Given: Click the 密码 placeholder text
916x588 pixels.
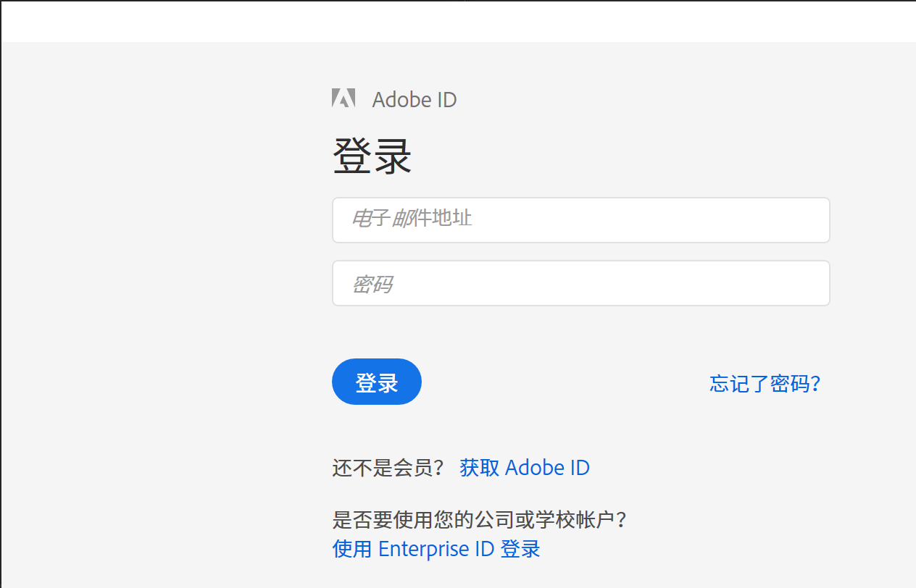Looking at the screenshot, I should coord(372,284).
